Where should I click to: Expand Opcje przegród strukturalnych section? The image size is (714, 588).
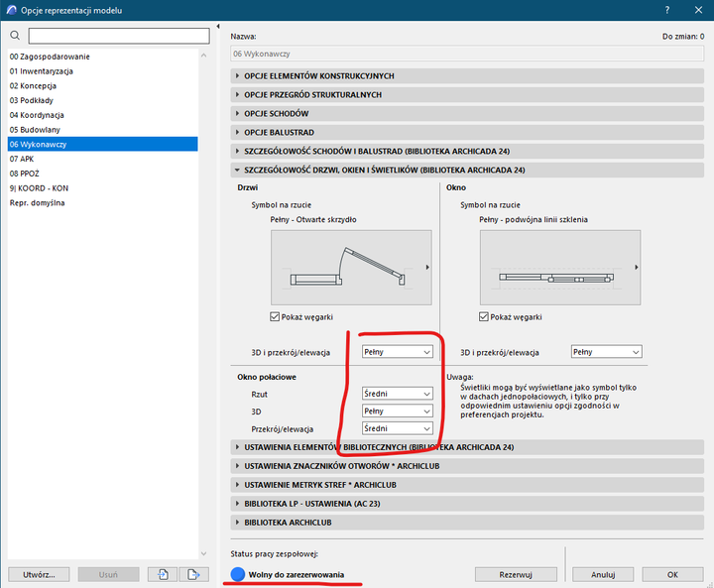(x=467, y=95)
